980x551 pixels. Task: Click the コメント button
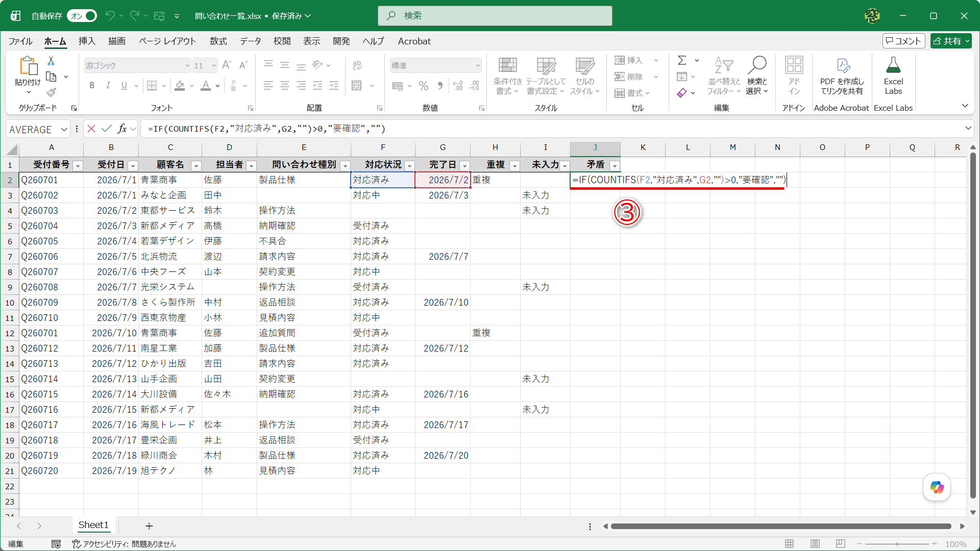pos(904,41)
